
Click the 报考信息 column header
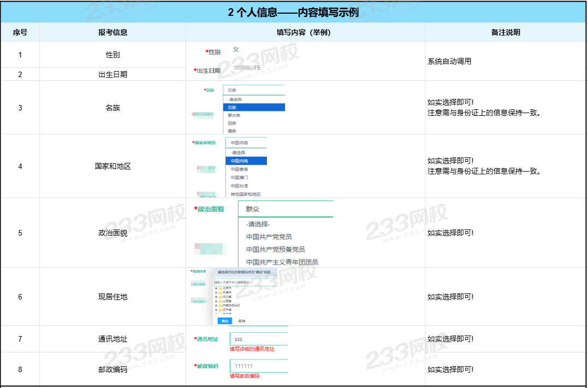(x=113, y=32)
